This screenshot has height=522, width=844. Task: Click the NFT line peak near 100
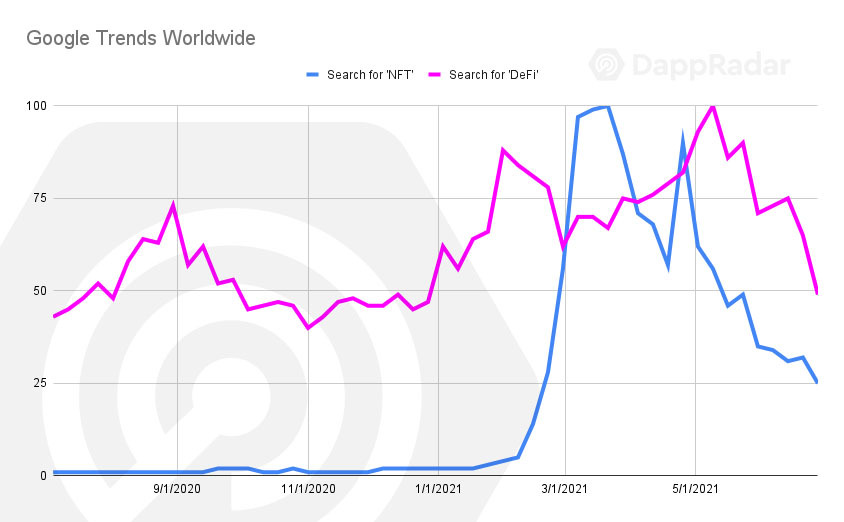click(x=607, y=107)
